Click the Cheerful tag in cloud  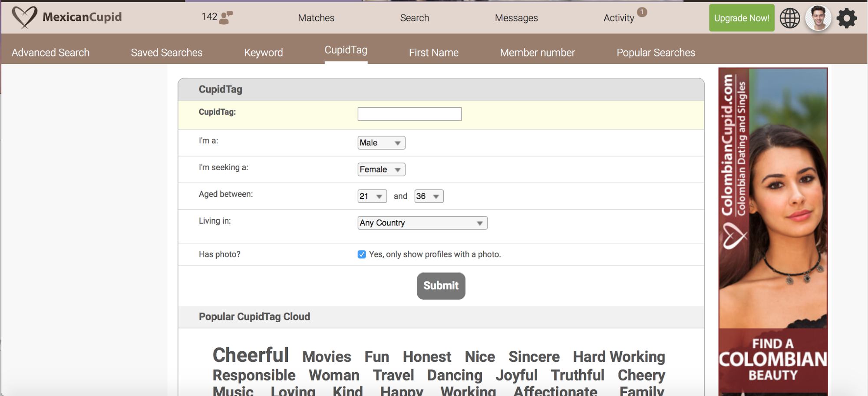click(251, 355)
